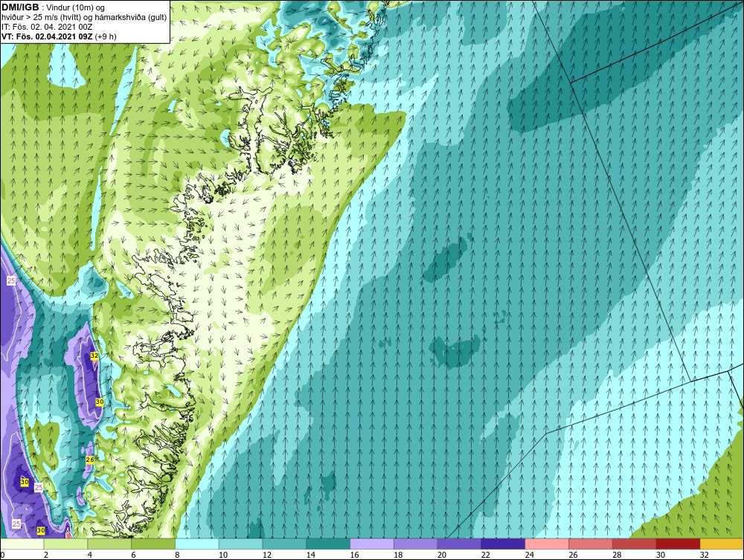Pick the 20–22 m/s purple legend swatch
This screenshot has height=560, width=744.
pyautogui.click(x=459, y=544)
